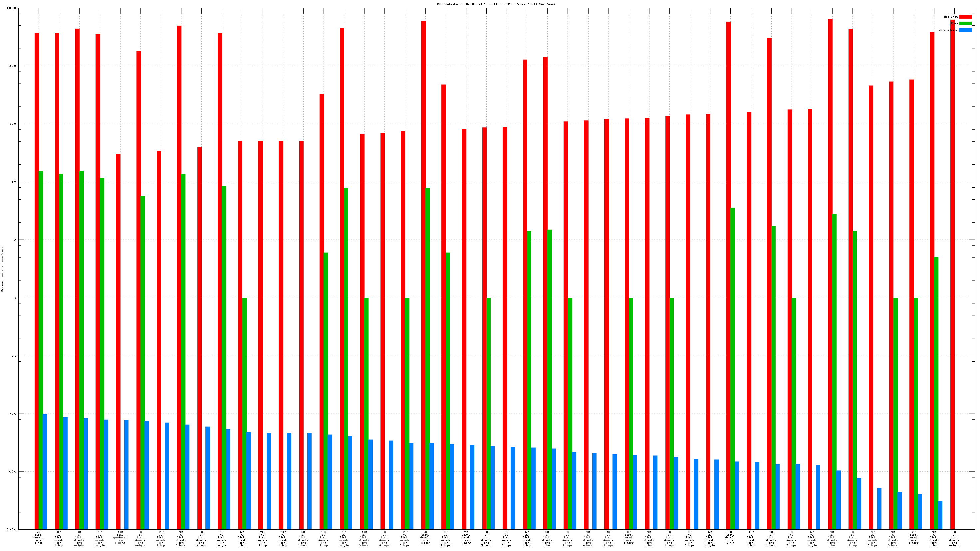Click the 0.0001 y-axis tick label
Screen dimensions: 980x551
click(x=12, y=529)
